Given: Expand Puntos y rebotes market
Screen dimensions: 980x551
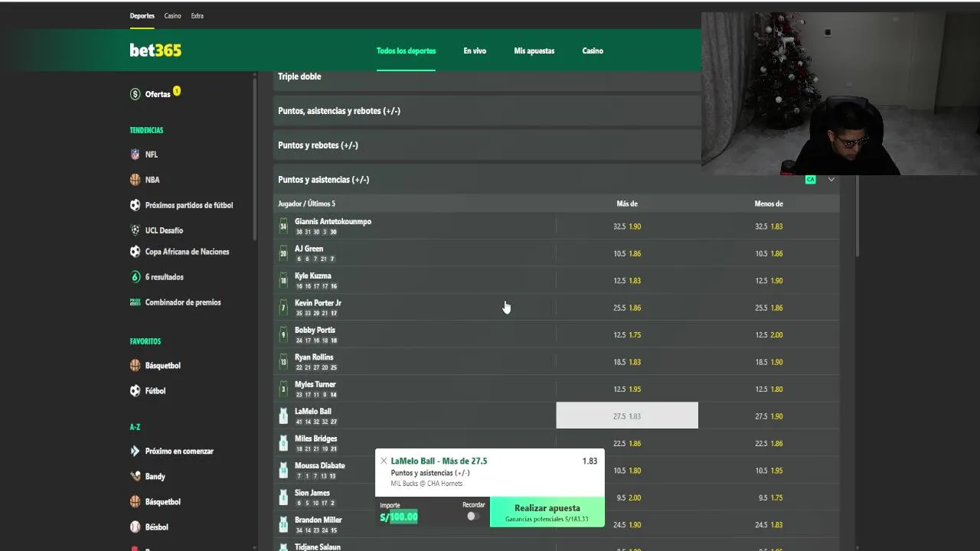Looking at the screenshot, I should point(487,145).
